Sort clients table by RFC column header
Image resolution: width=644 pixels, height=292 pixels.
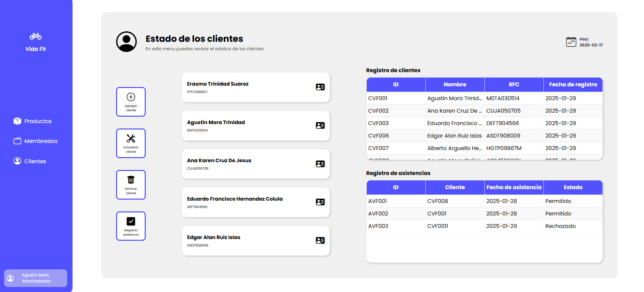[514, 85]
